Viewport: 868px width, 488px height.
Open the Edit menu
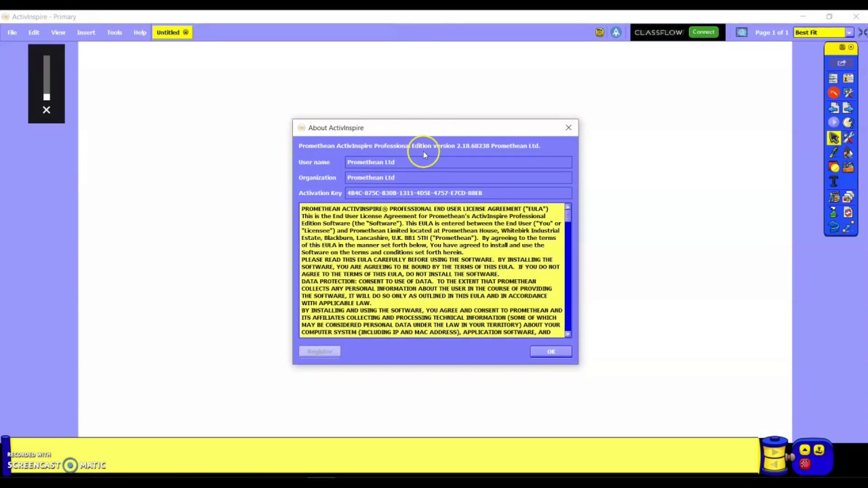pos(34,33)
